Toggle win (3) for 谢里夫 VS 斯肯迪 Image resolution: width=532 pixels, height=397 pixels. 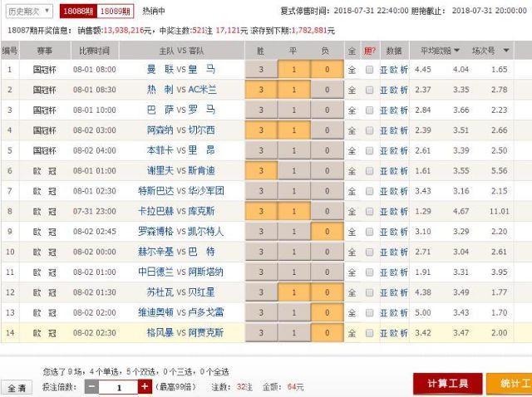coord(261,171)
